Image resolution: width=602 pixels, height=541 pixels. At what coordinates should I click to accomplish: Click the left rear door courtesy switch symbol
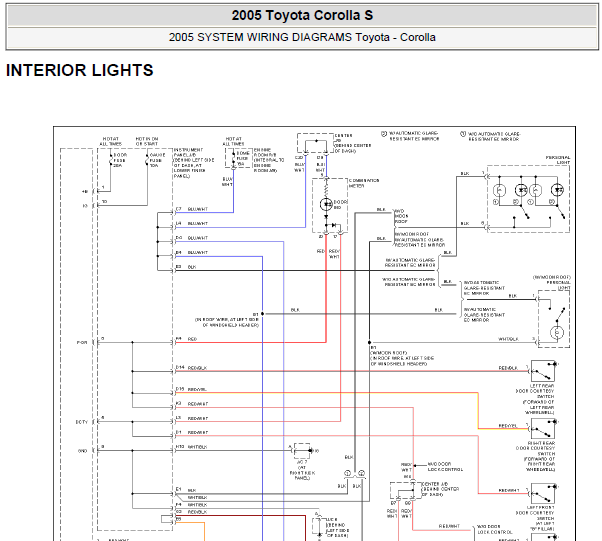tap(542, 371)
